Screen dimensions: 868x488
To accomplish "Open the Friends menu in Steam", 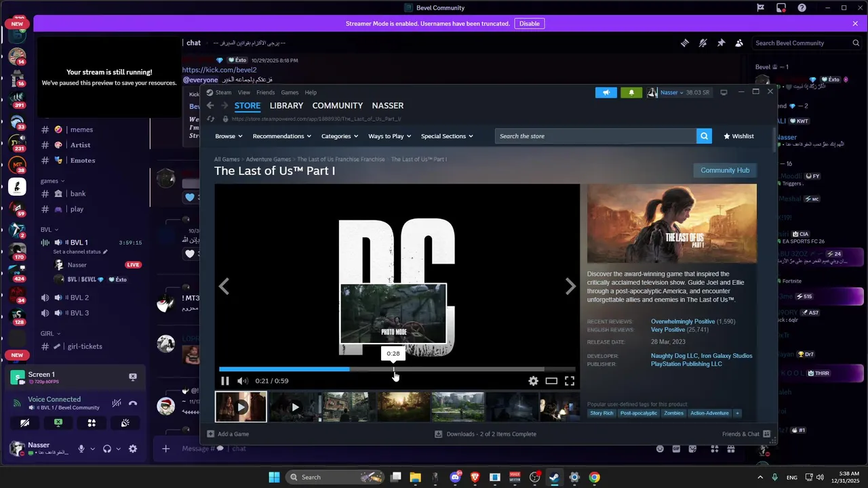I will (265, 92).
